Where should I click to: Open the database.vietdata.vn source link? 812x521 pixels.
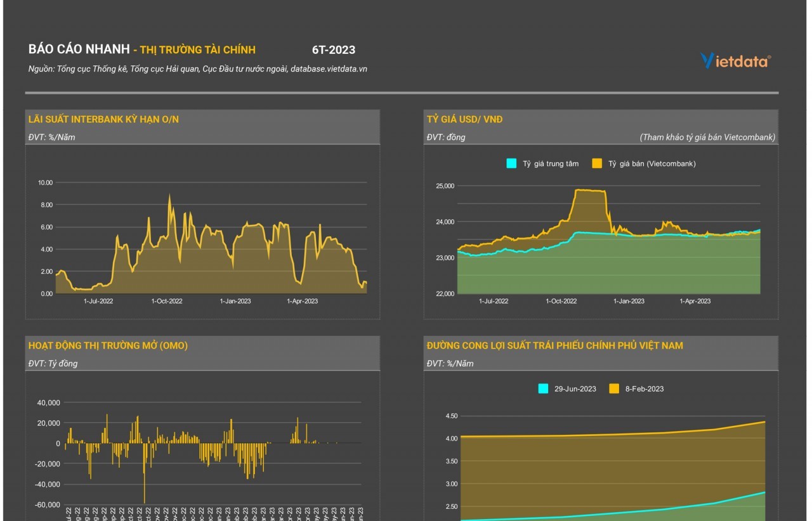tap(329, 68)
